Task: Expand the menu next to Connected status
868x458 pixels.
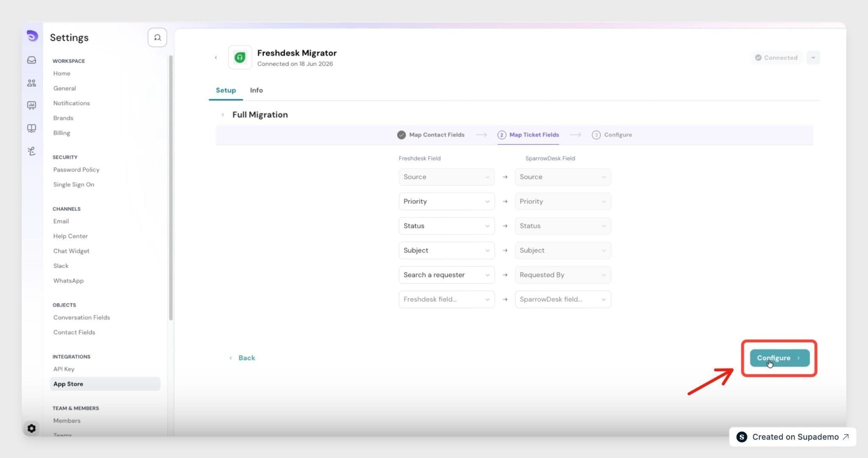Action: [813, 58]
